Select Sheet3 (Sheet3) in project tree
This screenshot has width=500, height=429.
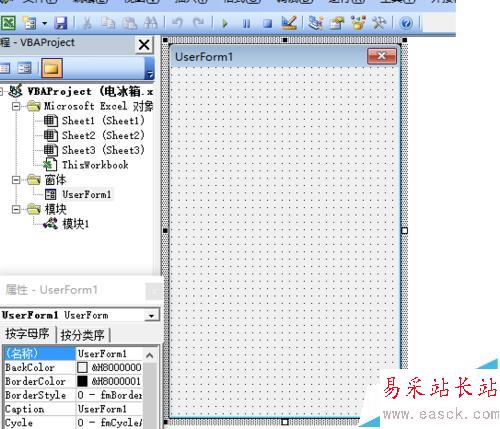click(x=103, y=150)
